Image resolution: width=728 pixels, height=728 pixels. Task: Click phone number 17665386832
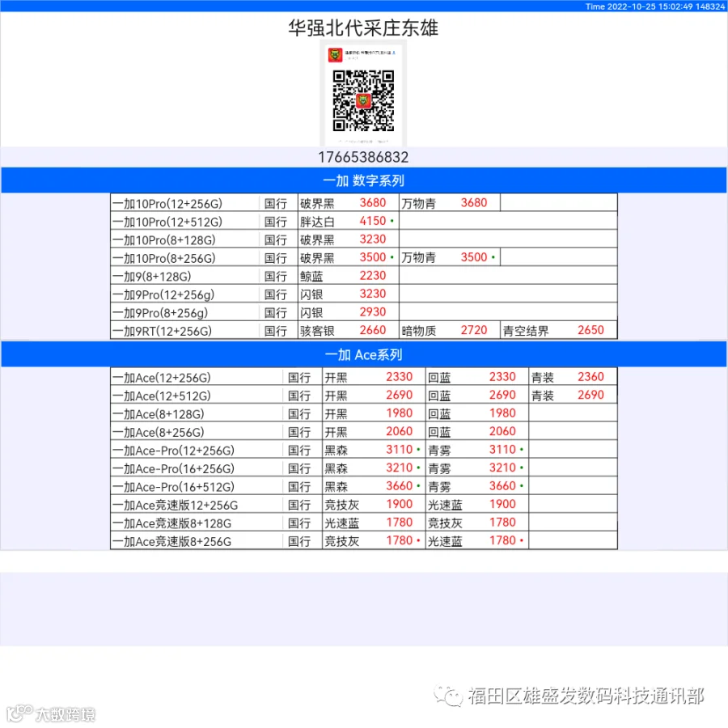click(x=363, y=157)
